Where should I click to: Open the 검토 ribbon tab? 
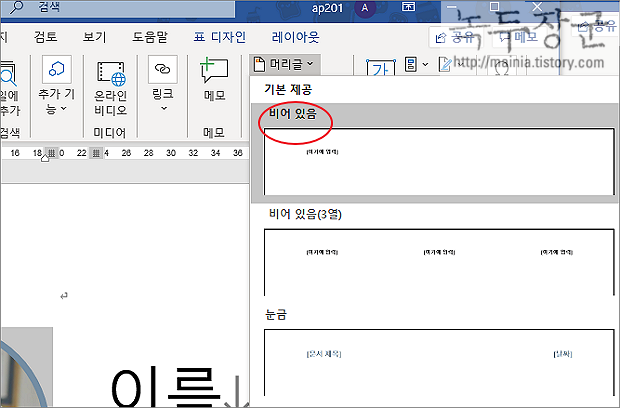45,37
